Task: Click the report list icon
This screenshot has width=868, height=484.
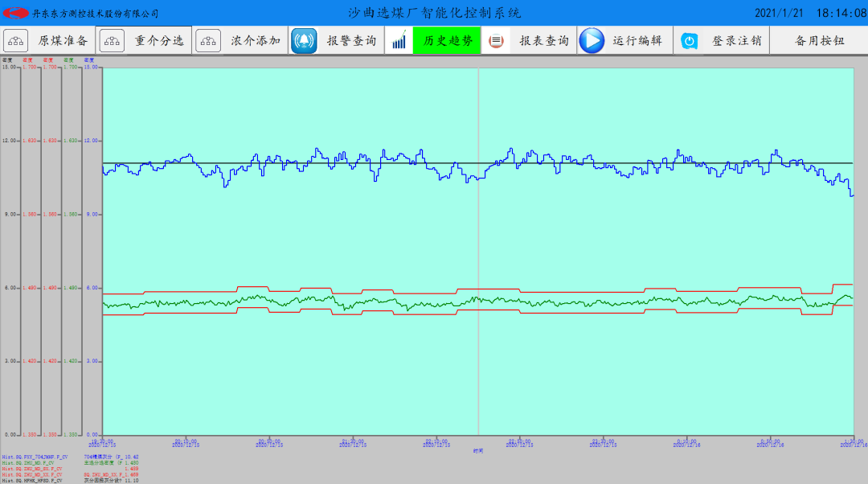Action: point(496,40)
